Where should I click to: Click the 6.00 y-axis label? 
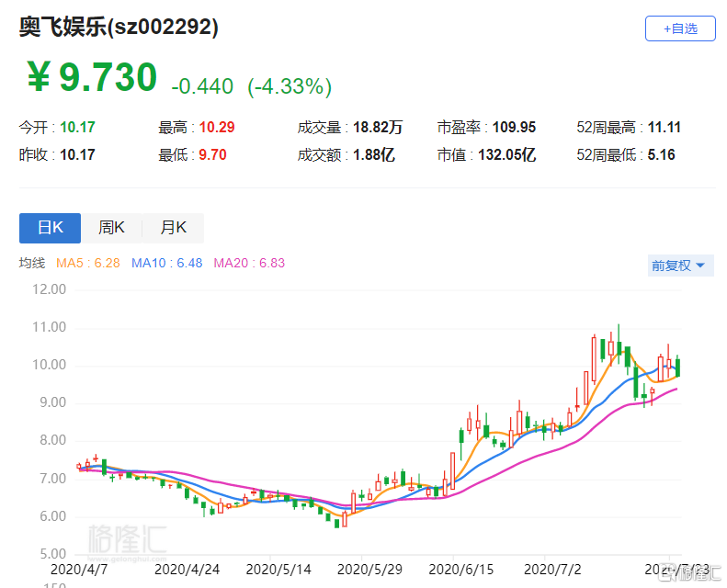pos(52,516)
